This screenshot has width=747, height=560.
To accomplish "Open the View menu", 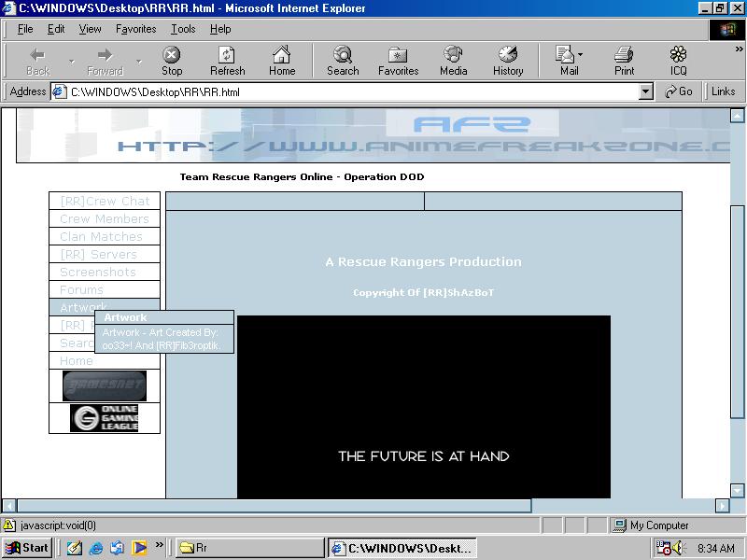I will (90, 29).
